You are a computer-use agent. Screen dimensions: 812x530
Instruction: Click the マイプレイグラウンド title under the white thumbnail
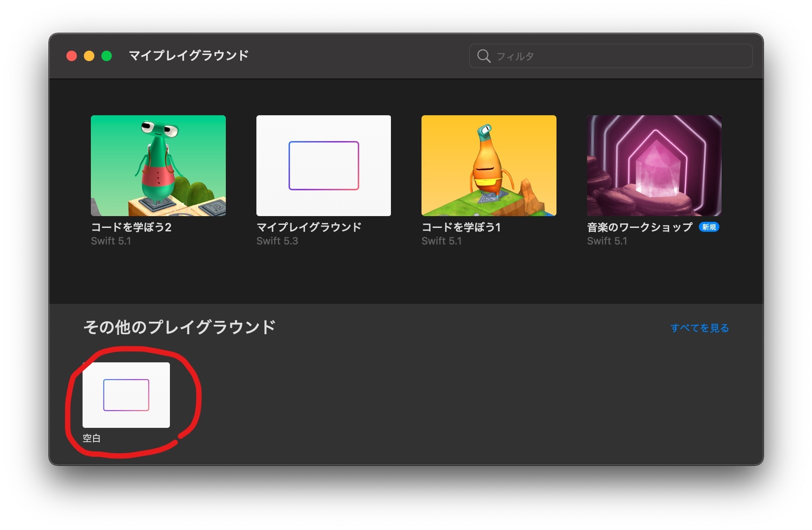[x=309, y=227]
